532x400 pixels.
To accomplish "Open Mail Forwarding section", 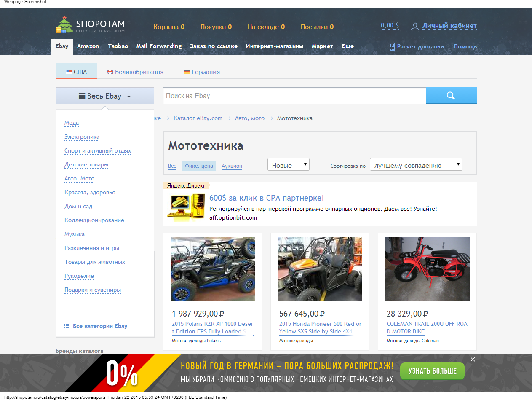I will point(159,46).
